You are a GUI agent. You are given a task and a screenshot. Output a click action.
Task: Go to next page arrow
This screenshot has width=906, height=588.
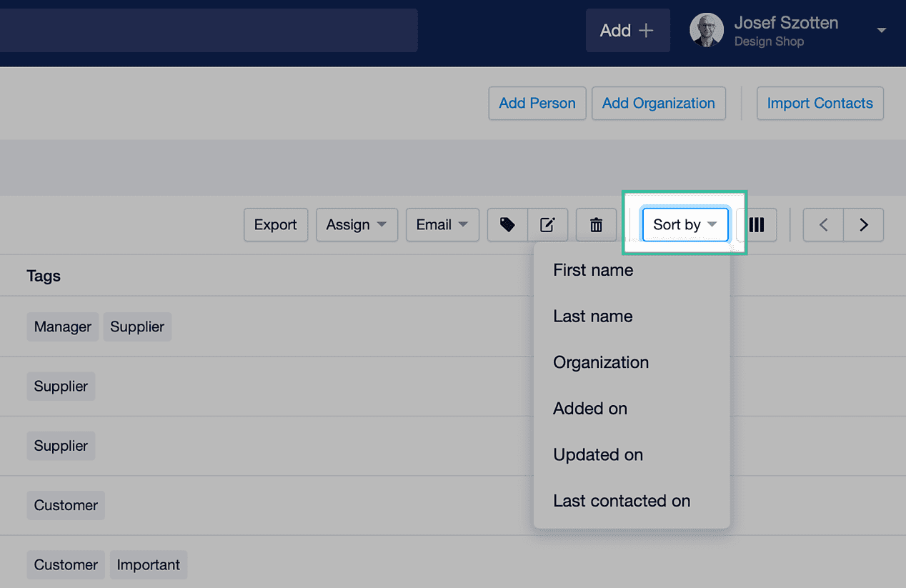coord(864,225)
